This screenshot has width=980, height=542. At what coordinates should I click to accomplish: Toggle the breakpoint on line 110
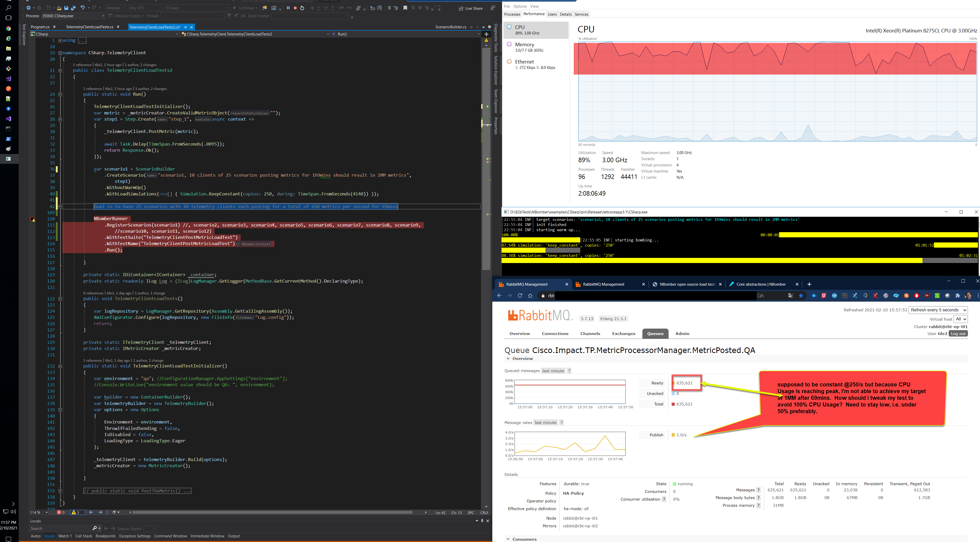click(33, 219)
